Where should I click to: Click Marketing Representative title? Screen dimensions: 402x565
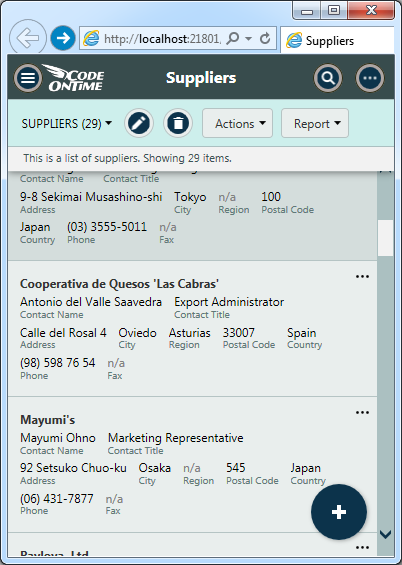pos(175,438)
